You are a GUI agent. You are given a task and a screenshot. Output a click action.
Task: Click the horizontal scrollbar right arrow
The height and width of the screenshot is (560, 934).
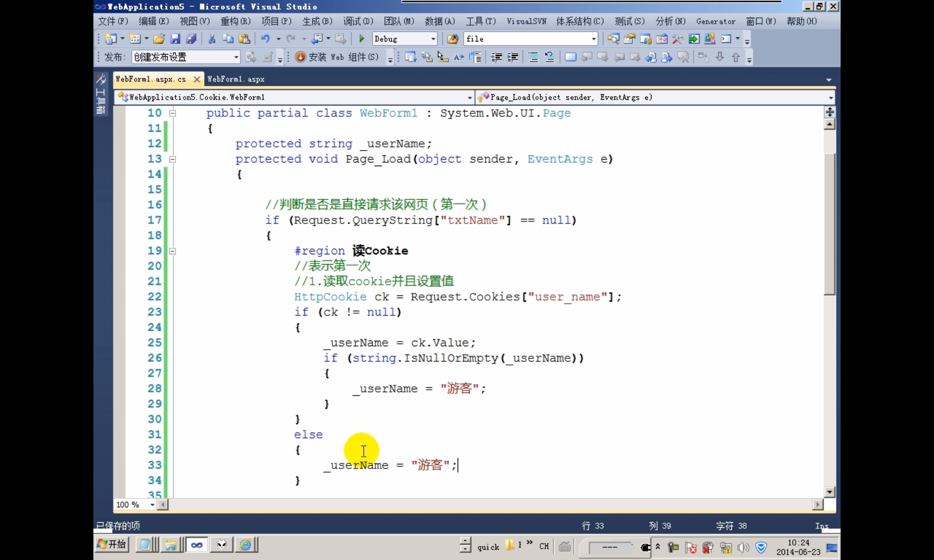(818, 504)
